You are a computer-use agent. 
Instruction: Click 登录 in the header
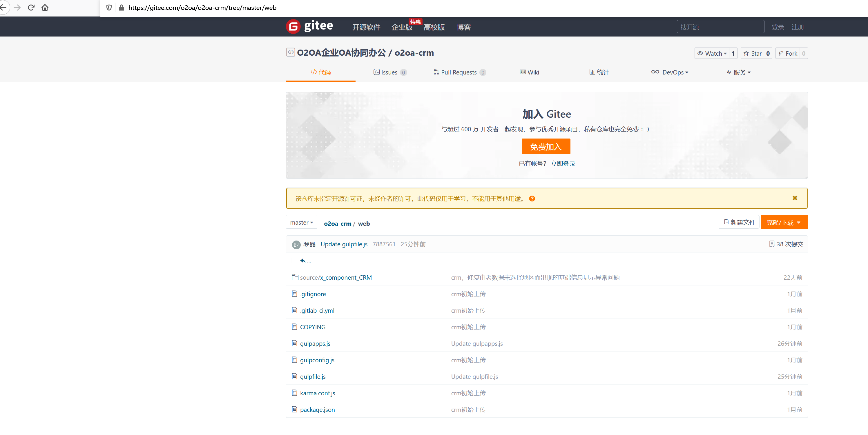pyautogui.click(x=778, y=27)
